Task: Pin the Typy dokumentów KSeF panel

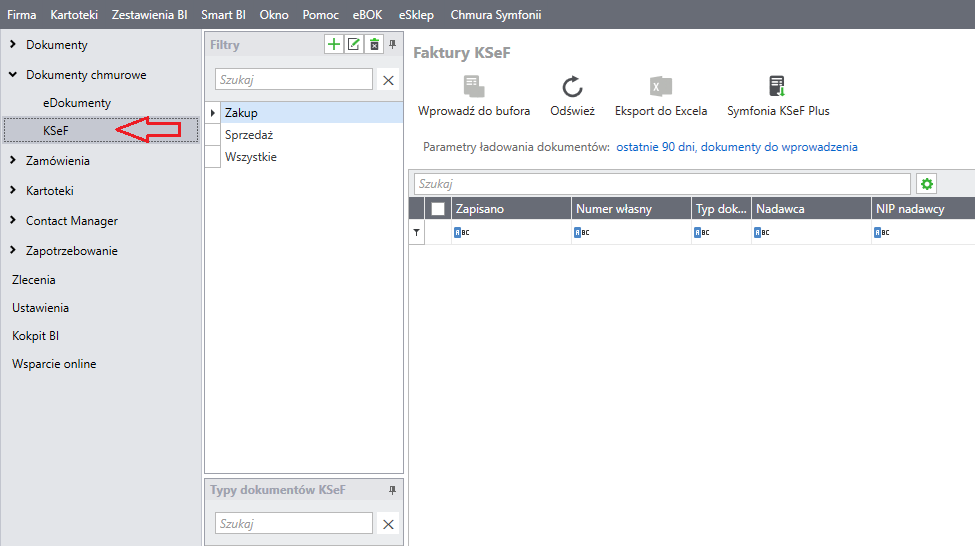Action: (x=392, y=490)
